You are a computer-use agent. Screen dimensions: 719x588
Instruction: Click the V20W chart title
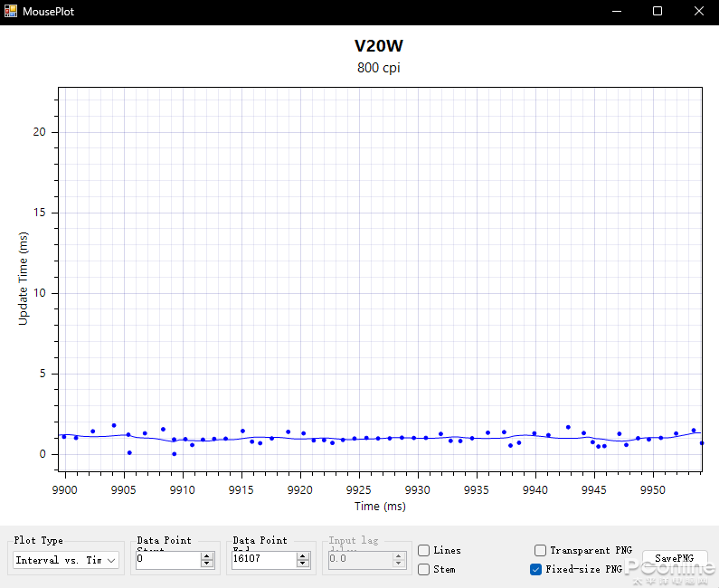point(379,46)
